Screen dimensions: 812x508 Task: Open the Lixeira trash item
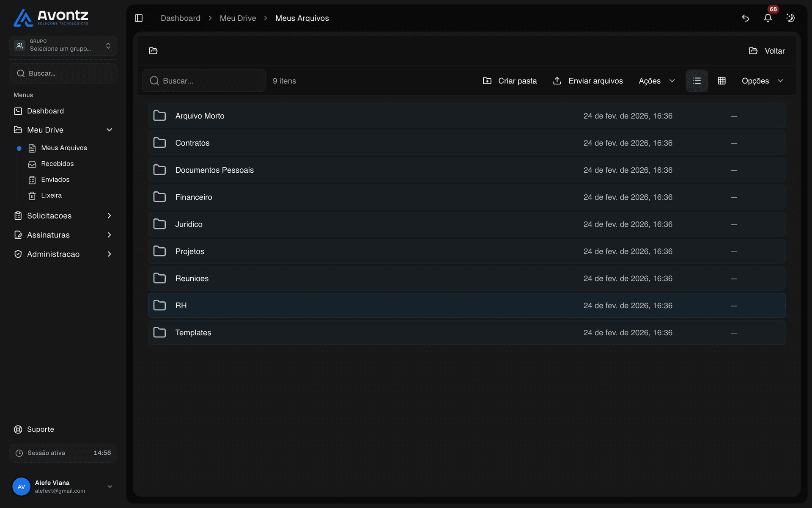coord(51,196)
